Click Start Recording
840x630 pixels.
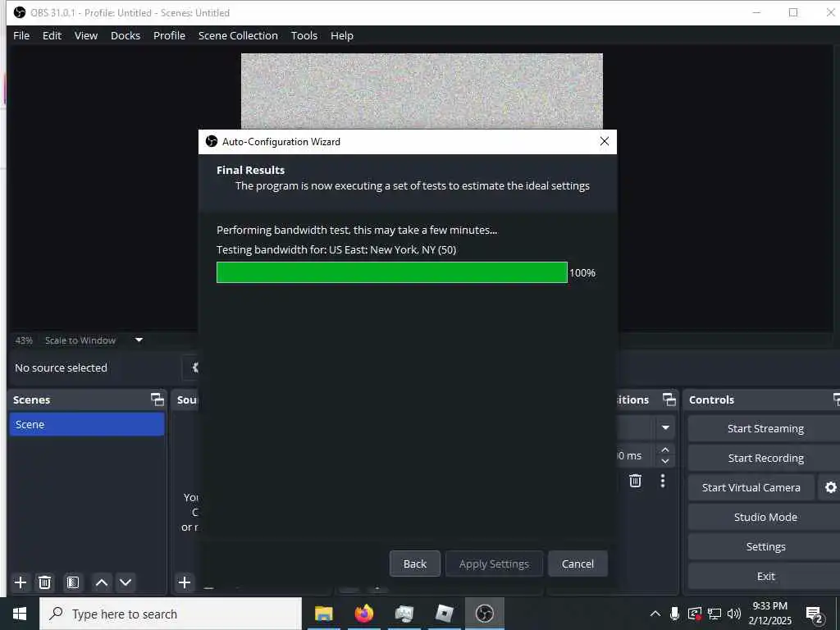765,458
